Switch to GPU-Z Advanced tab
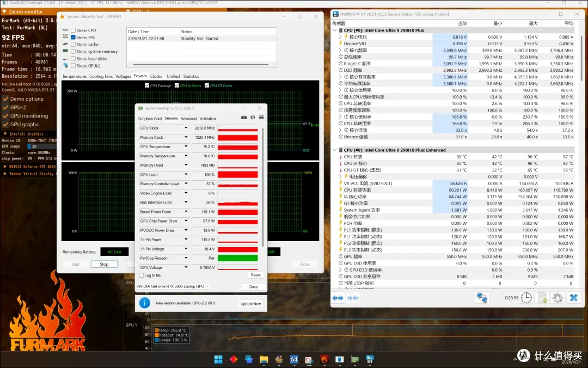 188,119
